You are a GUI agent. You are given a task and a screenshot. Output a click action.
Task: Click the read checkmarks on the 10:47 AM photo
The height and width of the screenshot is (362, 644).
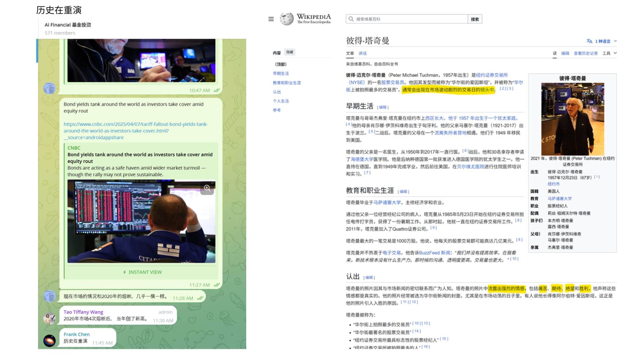coord(217,90)
